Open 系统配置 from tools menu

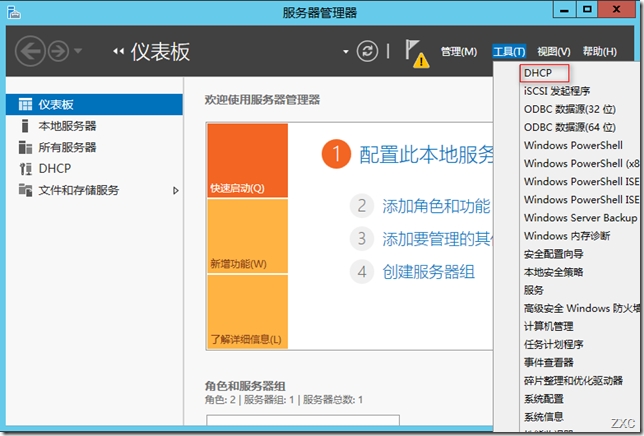coord(543,399)
